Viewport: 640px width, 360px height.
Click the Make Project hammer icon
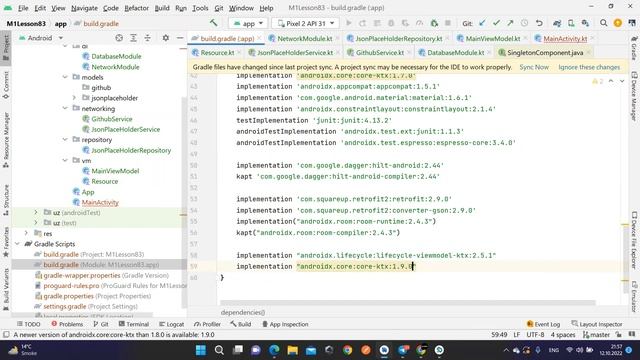click(x=213, y=23)
